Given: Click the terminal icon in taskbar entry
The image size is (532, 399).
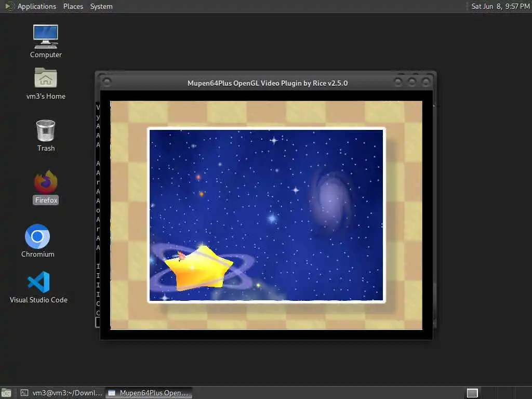Looking at the screenshot, I should pos(24,393).
